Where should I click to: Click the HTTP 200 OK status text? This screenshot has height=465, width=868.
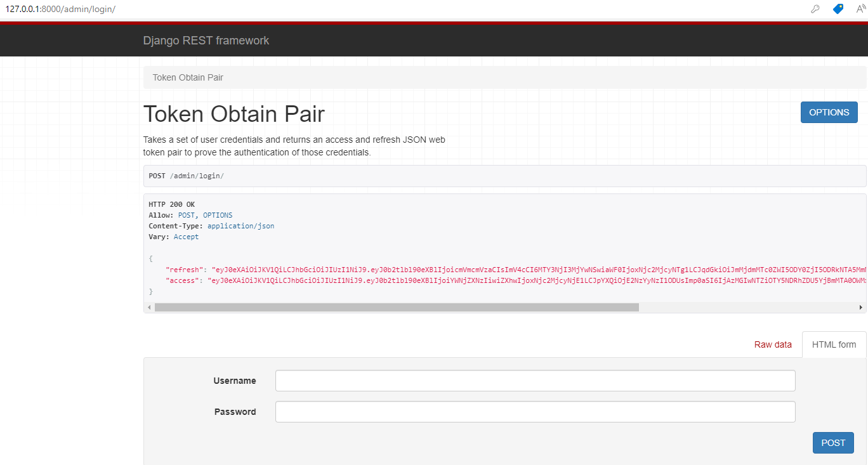(x=171, y=204)
